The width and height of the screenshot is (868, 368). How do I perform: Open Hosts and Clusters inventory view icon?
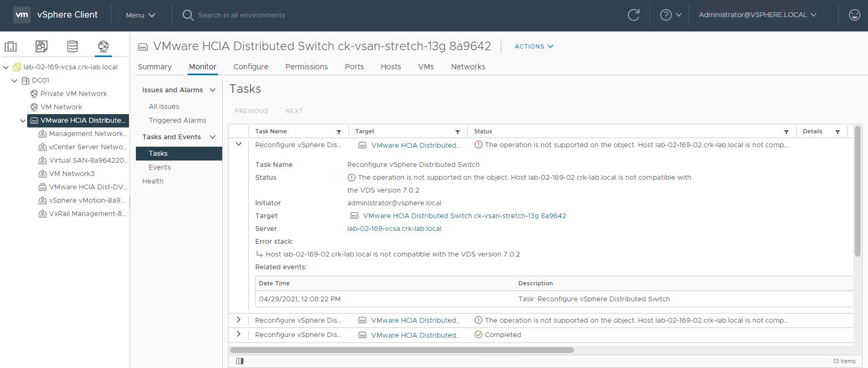[11, 46]
